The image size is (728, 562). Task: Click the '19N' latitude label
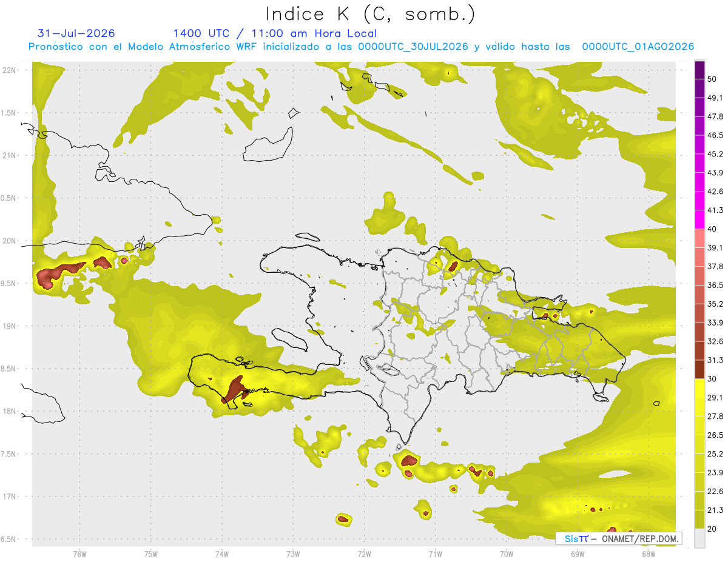[10, 326]
